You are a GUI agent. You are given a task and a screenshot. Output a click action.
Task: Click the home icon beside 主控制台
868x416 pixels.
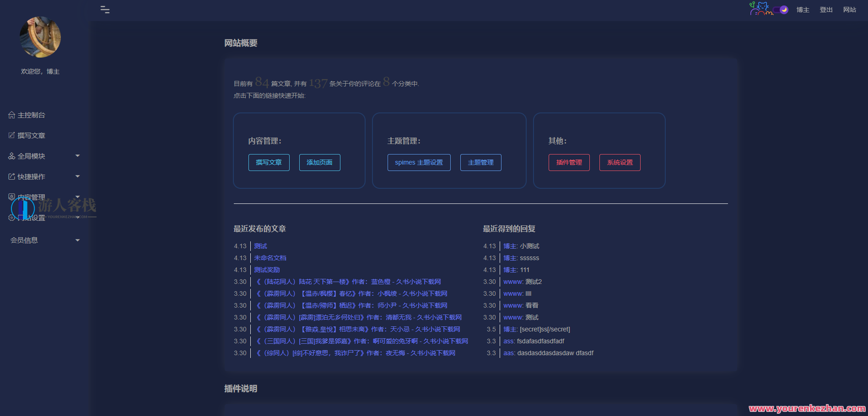pos(11,115)
